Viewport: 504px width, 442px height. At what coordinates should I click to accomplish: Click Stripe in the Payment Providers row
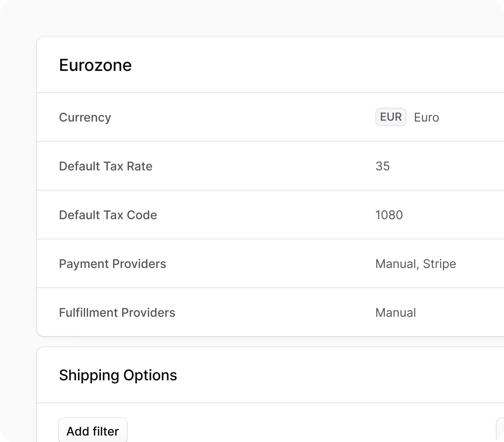coord(439,264)
